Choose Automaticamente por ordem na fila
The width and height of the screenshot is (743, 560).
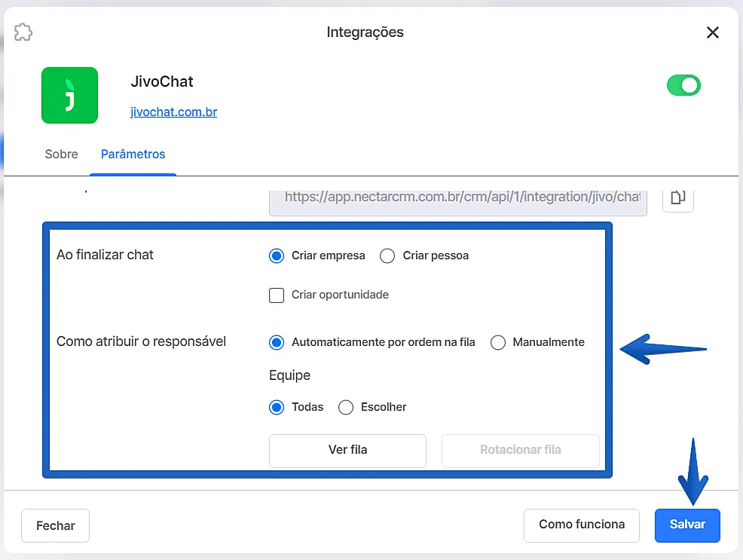click(x=277, y=342)
